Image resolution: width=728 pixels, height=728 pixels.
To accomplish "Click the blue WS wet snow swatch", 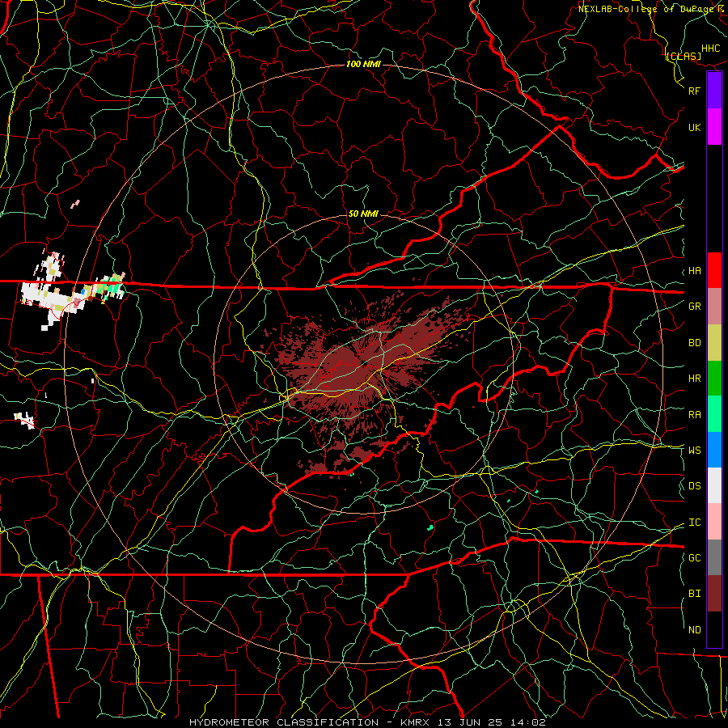I will point(714,450).
